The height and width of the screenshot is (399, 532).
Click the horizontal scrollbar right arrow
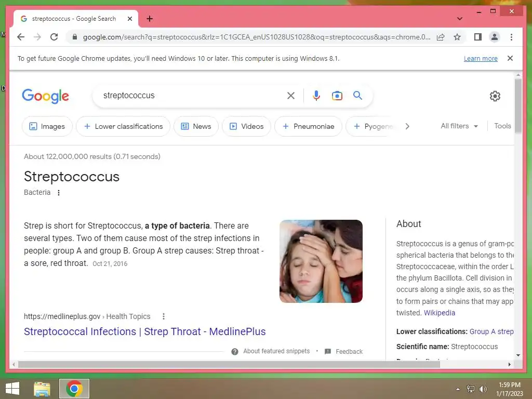click(509, 364)
